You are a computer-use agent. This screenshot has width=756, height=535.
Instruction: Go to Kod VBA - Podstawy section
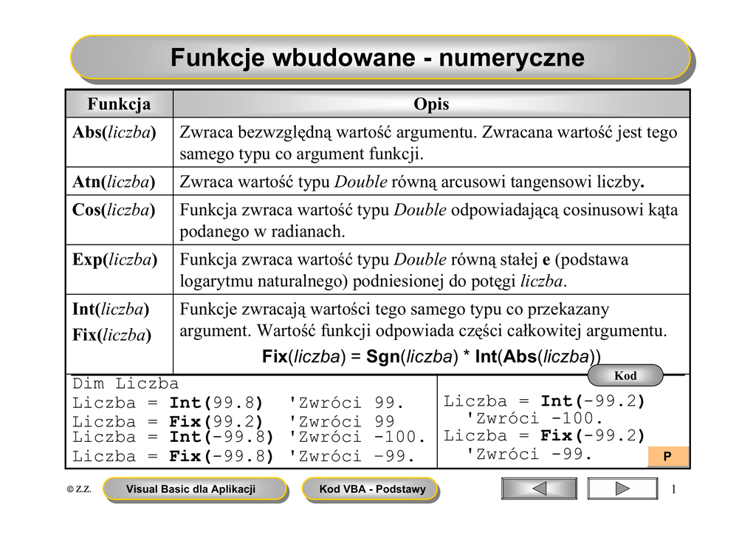tap(371, 489)
